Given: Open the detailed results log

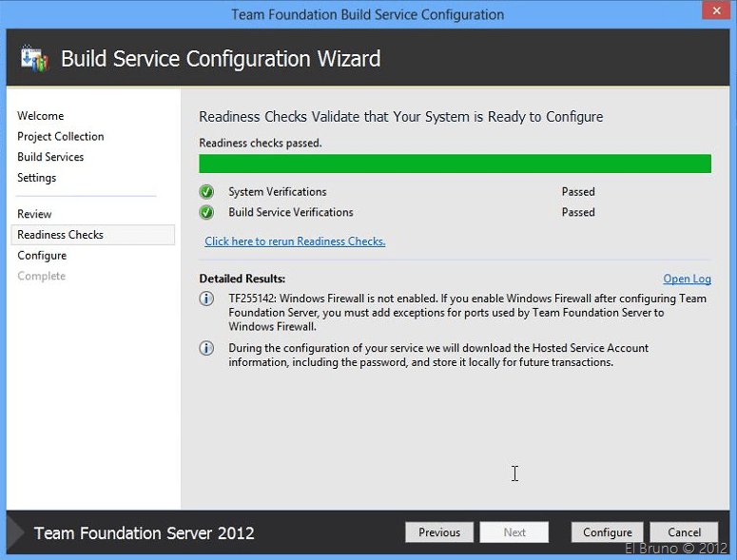Looking at the screenshot, I should pos(687,279).
